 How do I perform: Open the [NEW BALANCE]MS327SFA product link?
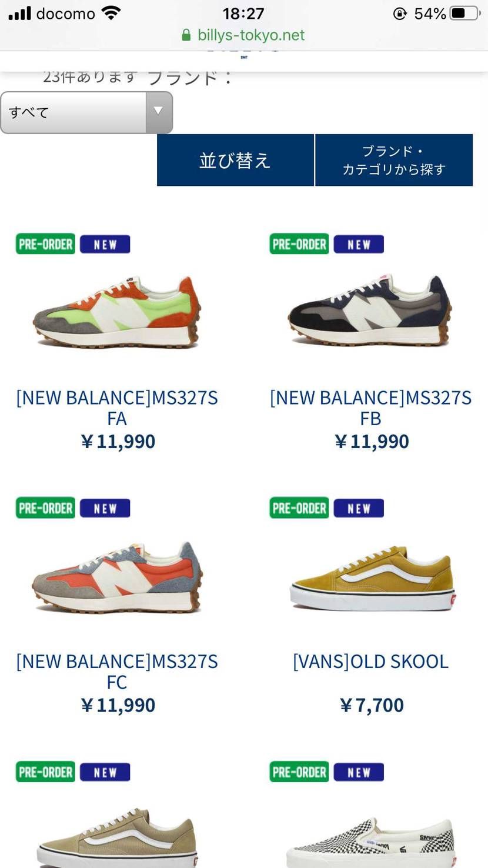tap(117, 408)
